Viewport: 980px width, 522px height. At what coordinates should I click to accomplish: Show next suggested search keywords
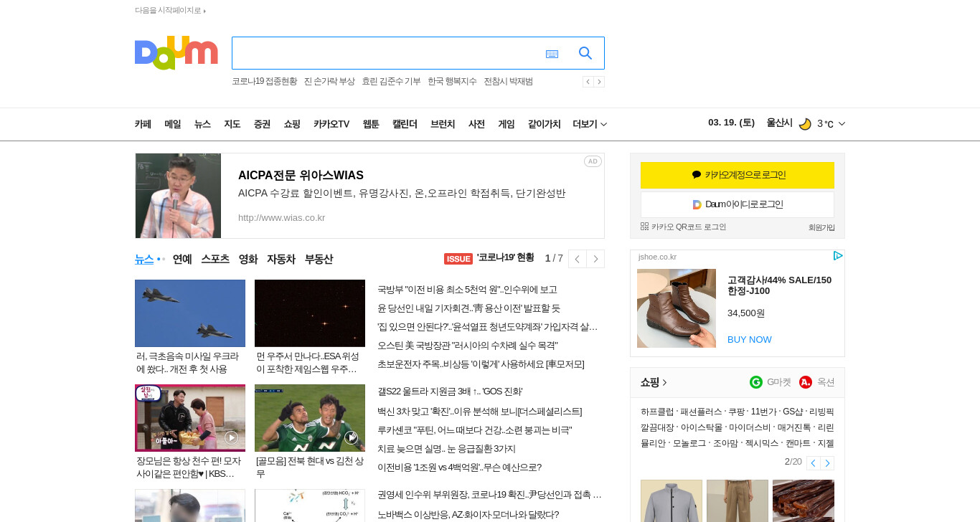[599, 82]
